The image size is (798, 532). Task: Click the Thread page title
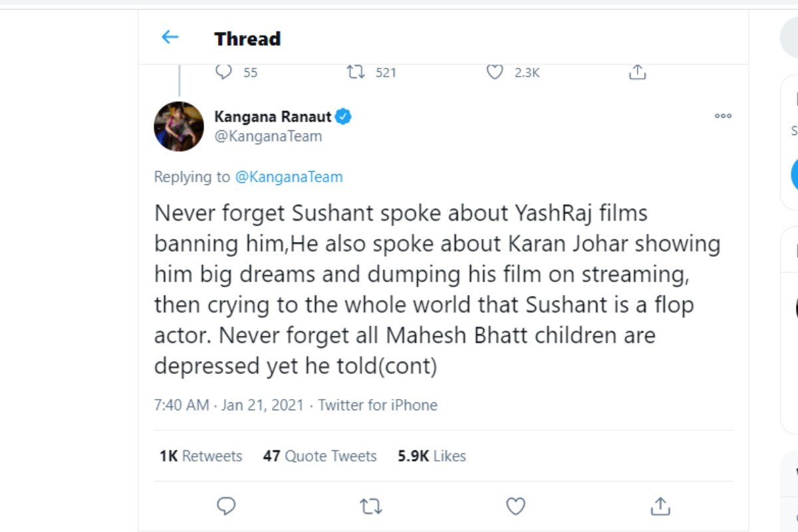[x=247, y=38]
